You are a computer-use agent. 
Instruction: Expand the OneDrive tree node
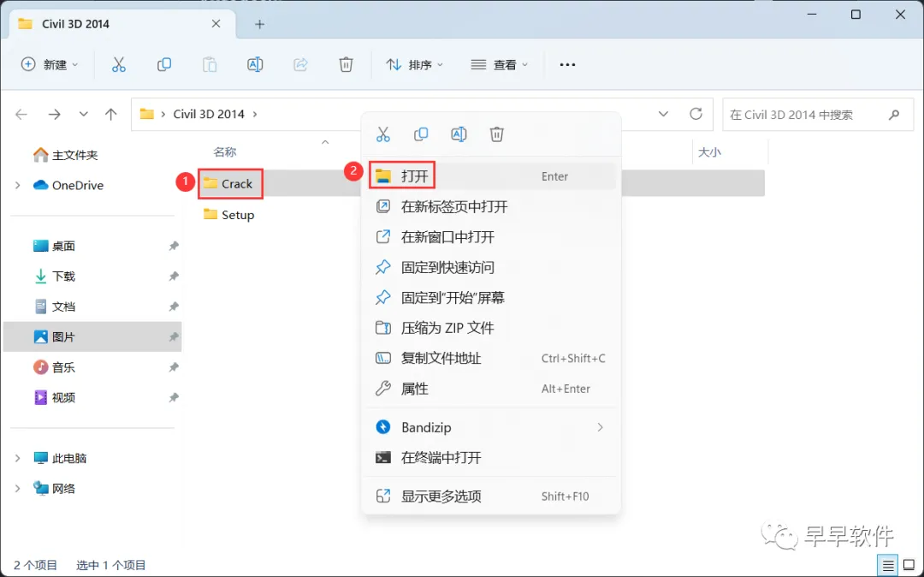coord(18,185)
